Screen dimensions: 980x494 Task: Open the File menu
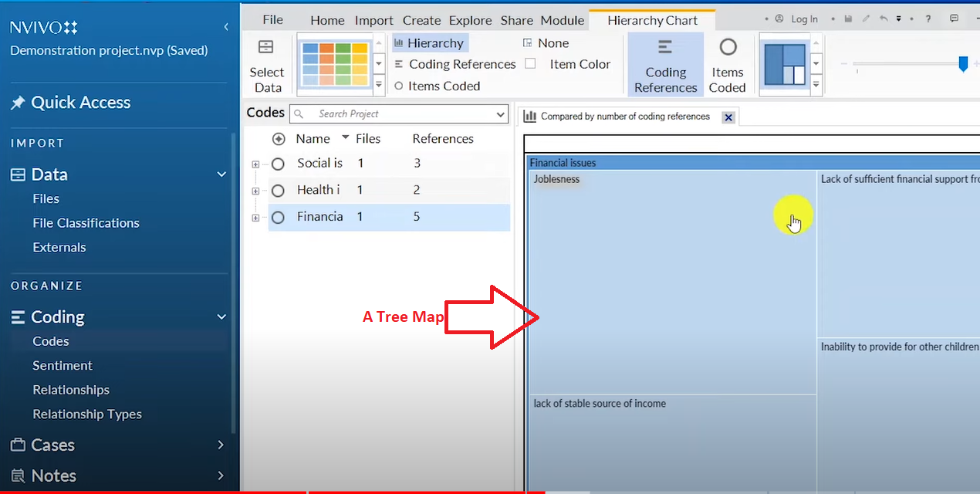coord(272,20)
